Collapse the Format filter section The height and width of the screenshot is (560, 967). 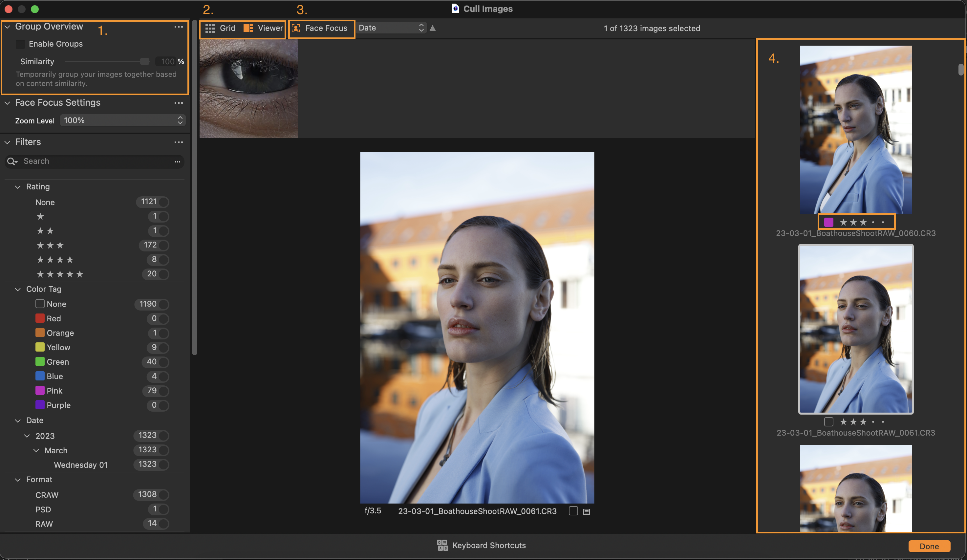pyautogui.click(x=18, y=480)
